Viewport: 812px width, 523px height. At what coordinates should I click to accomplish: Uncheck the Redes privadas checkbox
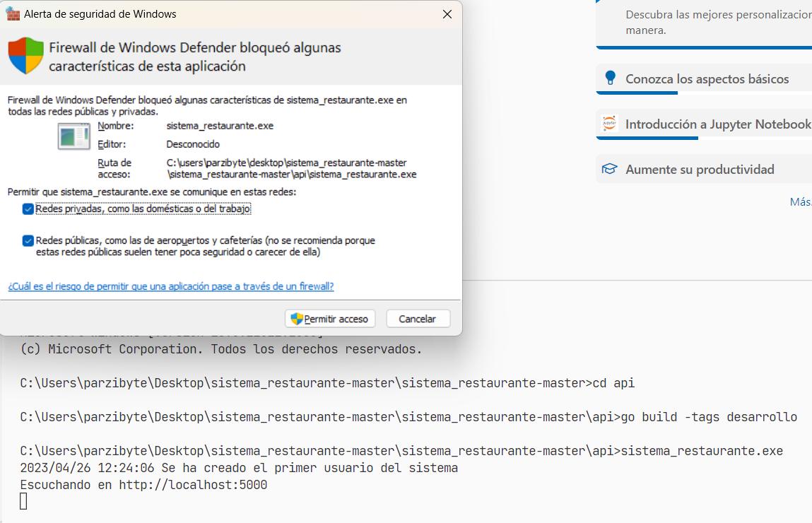[28, 209]
